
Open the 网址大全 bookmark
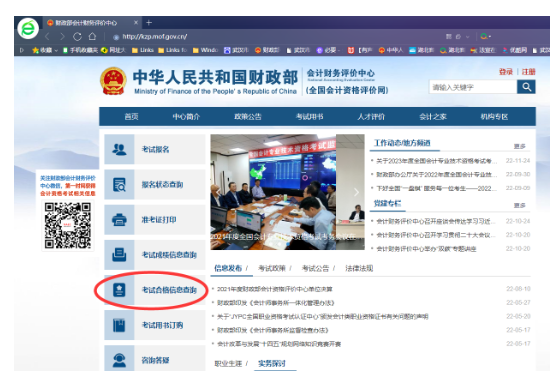(x=113, y=50)
